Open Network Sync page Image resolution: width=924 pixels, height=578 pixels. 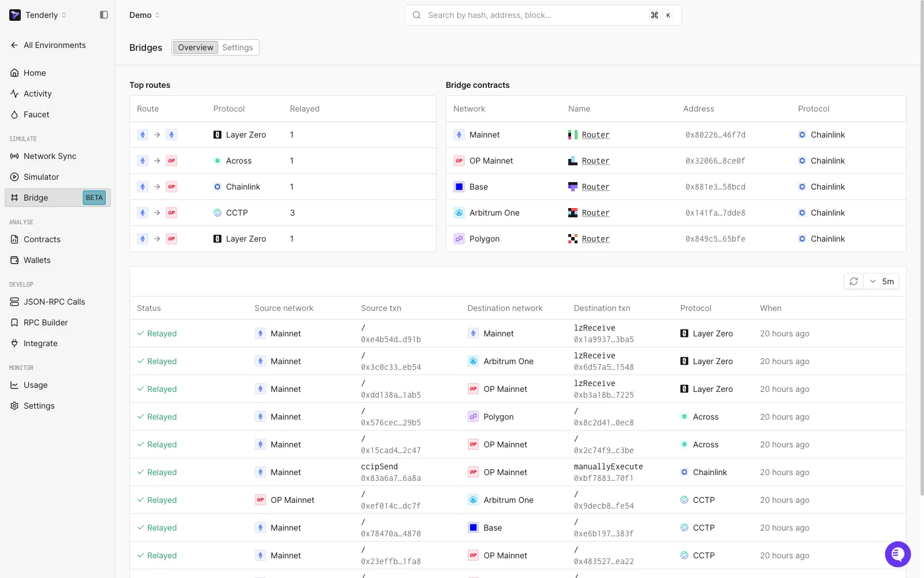[58, 156]
